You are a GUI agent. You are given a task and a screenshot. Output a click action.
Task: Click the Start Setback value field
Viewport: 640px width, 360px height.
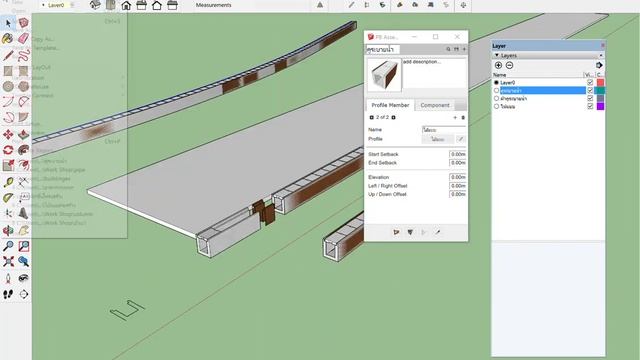pyautogui.click(x=458, y=154)
